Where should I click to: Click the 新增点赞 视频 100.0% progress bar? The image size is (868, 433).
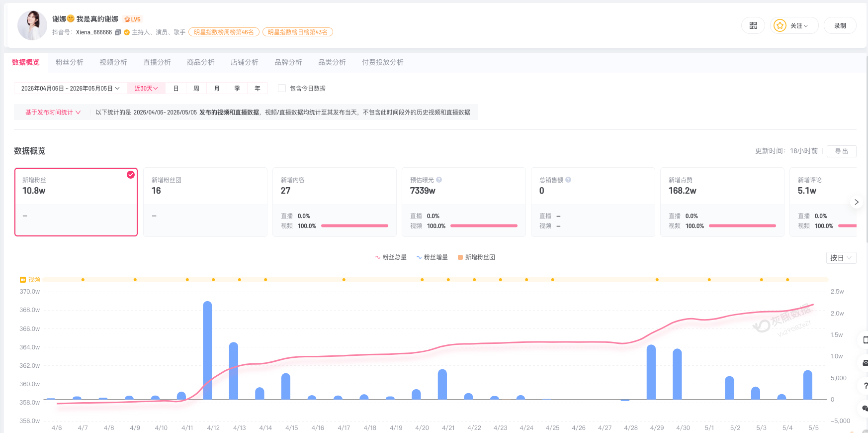pos(743,226)
